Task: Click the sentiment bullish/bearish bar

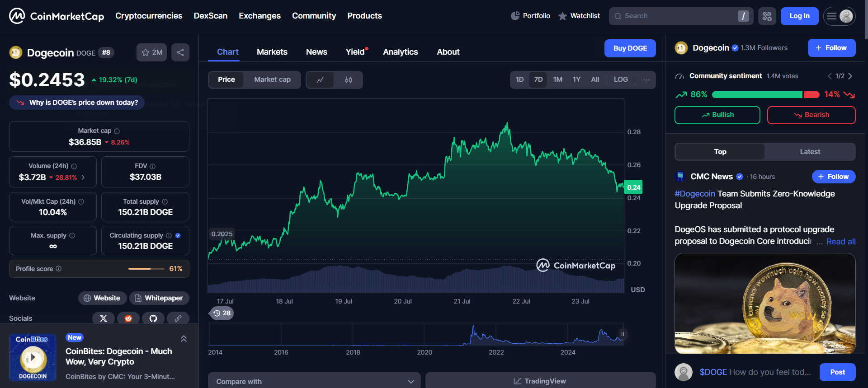Action: click(x=766, y=94)
